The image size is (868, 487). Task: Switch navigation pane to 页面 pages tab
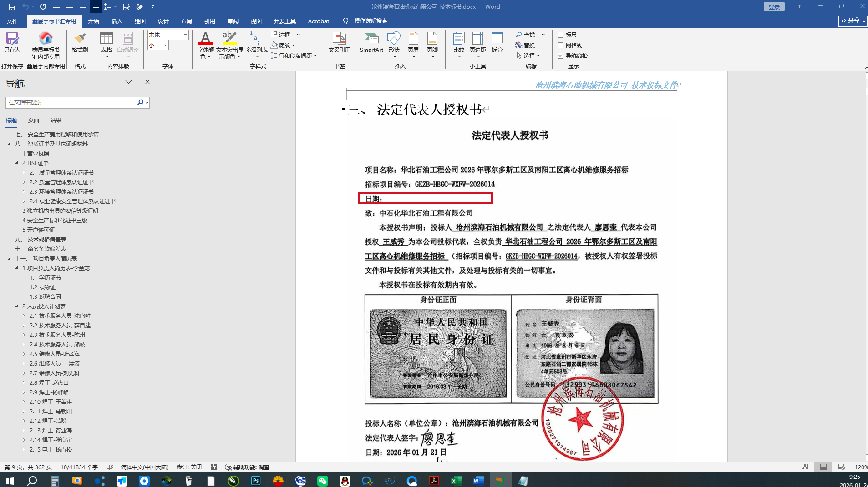[x=34, y=120]
